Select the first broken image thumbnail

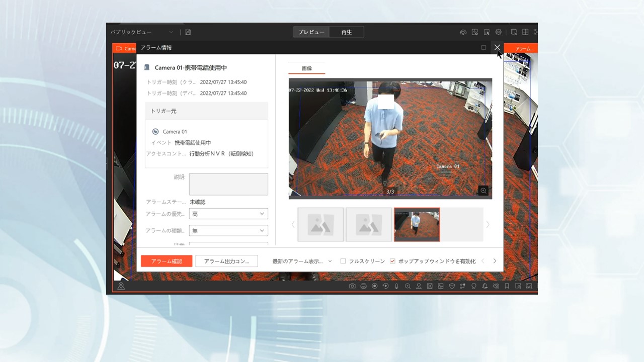coord(320,225)
